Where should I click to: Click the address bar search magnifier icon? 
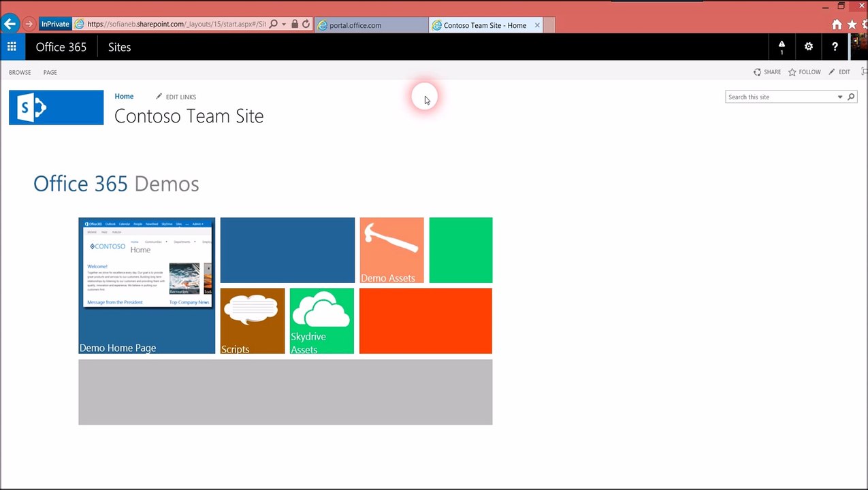click(x=274, y=24)
